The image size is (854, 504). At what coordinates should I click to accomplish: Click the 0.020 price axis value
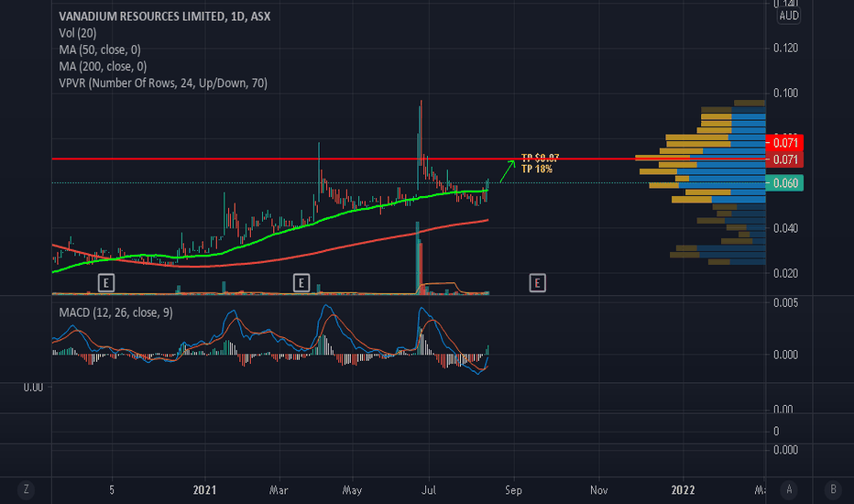click(785, 273)
